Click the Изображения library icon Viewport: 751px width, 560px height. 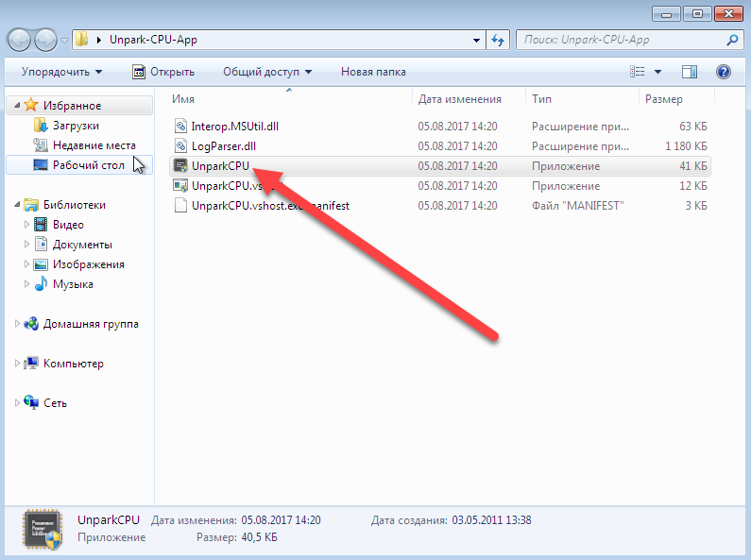point(41,264)
